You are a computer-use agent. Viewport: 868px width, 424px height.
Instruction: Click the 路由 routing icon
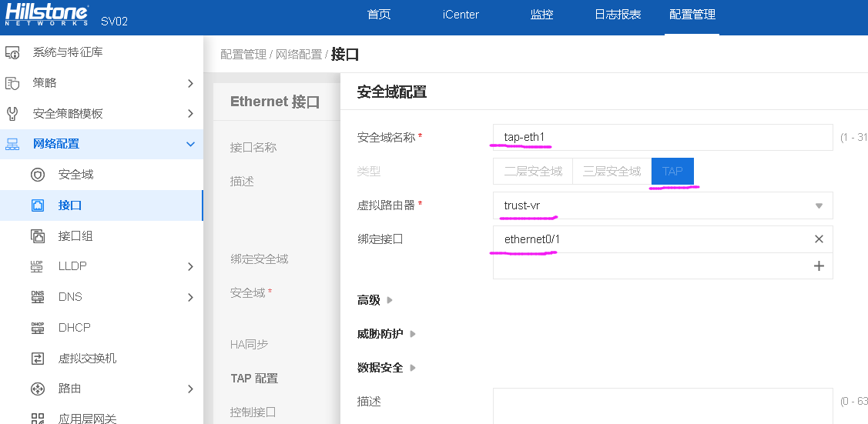pyautogui.click(x=37, y=389)
